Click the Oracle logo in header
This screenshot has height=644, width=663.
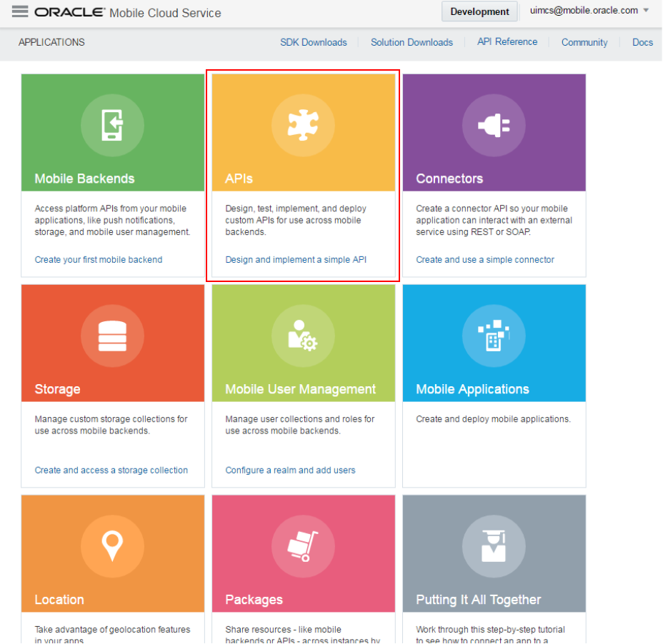(69, 12)
